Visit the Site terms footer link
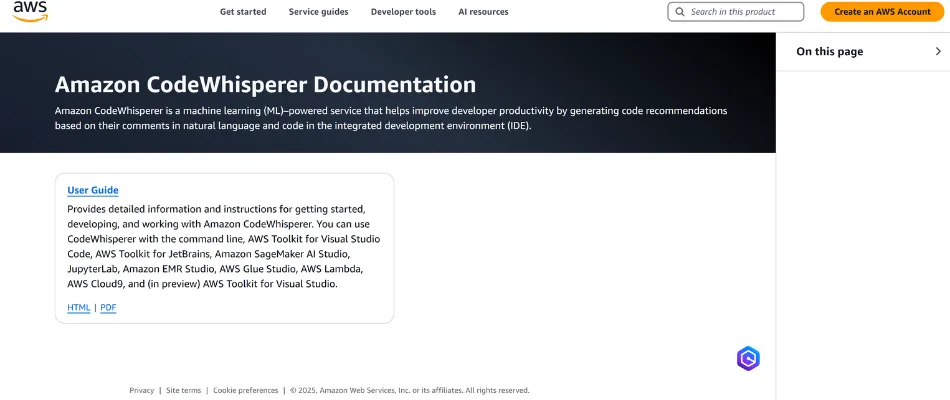Viewport: 950px width, 400px height. coord(183,391)
